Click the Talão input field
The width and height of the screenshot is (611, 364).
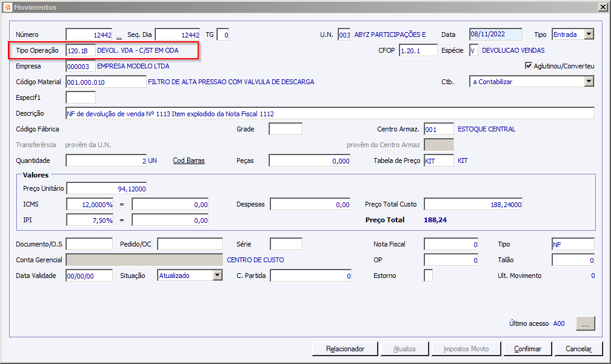coord(573,260)
